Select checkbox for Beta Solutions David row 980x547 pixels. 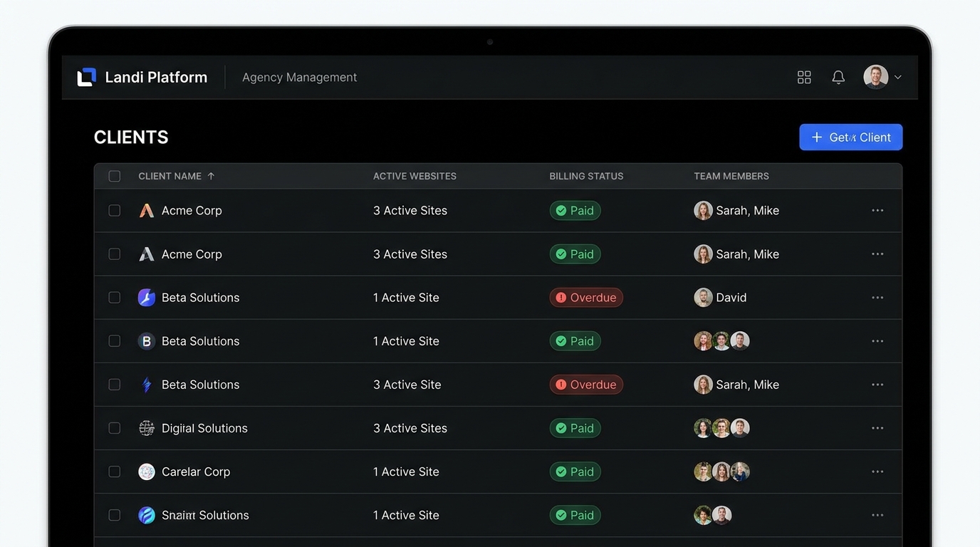tap(115, 298)
